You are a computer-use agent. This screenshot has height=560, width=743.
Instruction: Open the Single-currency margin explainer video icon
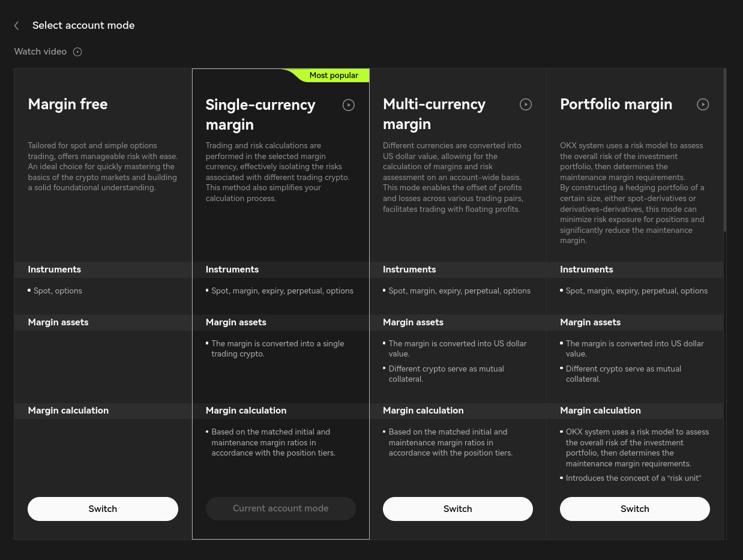coord(349,105)
